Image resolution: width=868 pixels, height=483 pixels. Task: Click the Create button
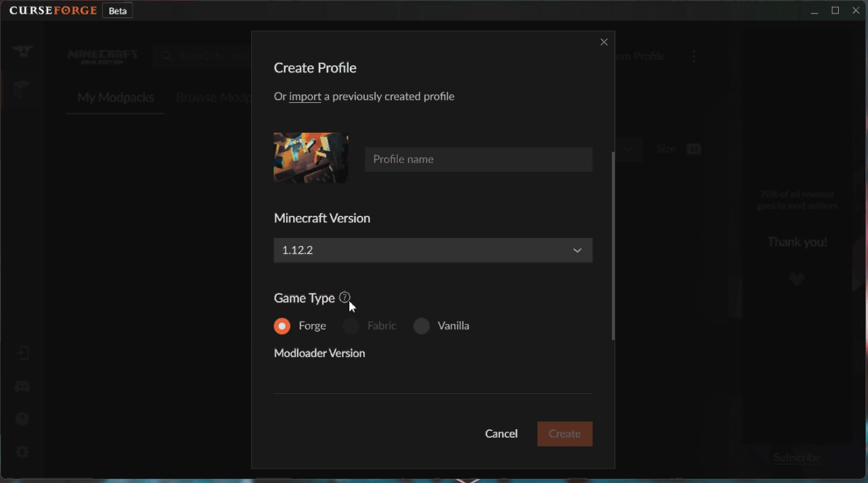pyautogui.click(x=565, y=434)
